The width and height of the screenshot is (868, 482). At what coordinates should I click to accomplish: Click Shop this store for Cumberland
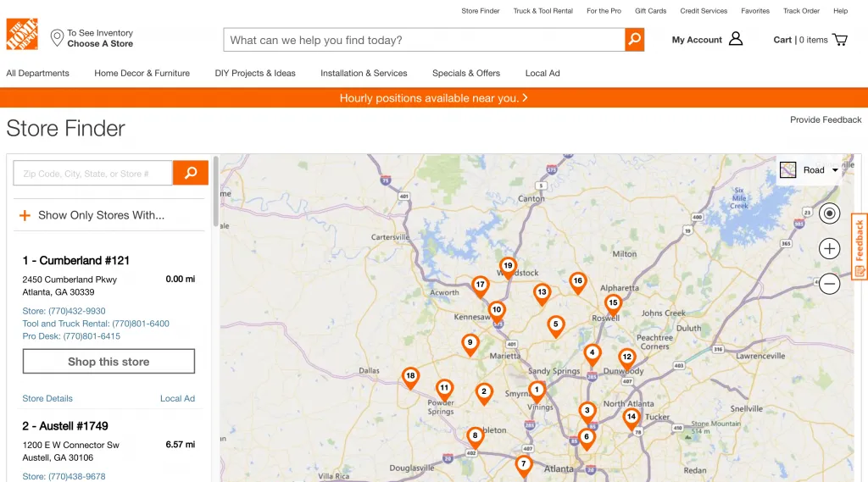pyautogui.click(x=108, y=362)
